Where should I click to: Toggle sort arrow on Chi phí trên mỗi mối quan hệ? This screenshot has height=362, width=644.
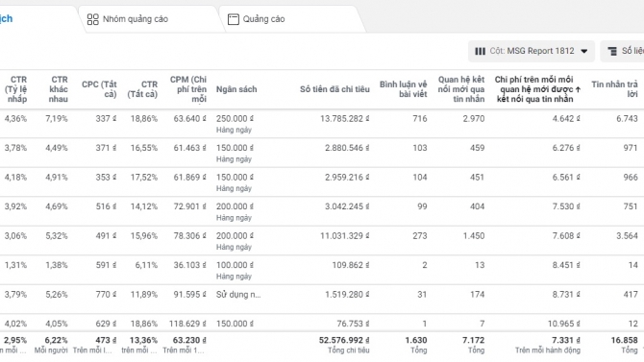pos(578,89)
